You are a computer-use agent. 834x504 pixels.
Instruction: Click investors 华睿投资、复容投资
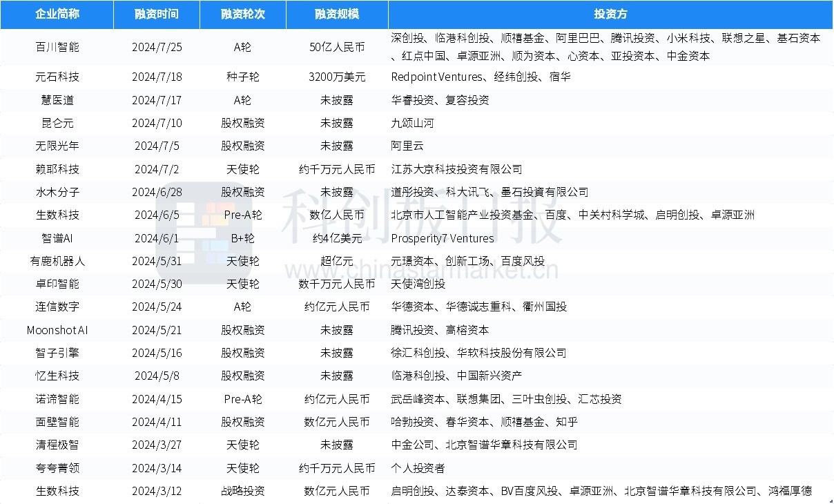[440, 100]
